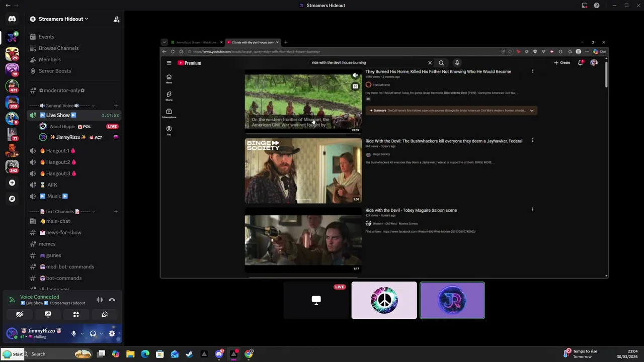Share your screen button
The image size is (644, 362).
pos(48,314)
